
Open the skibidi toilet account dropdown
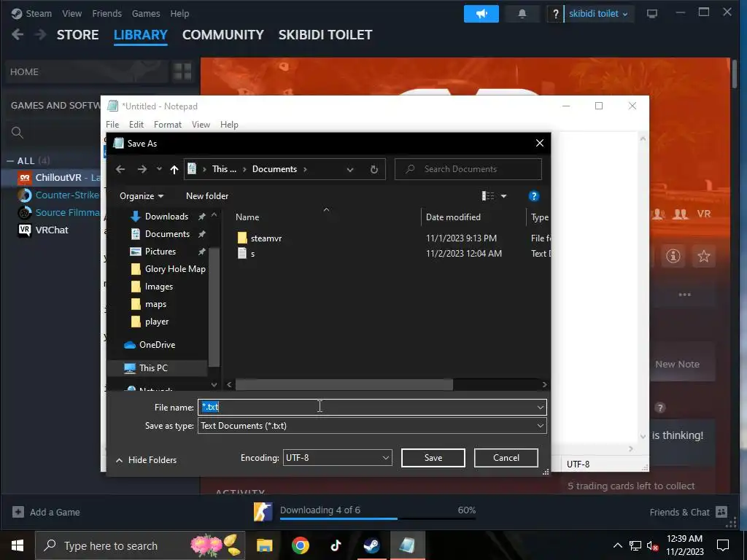click(x=598, y=14)
